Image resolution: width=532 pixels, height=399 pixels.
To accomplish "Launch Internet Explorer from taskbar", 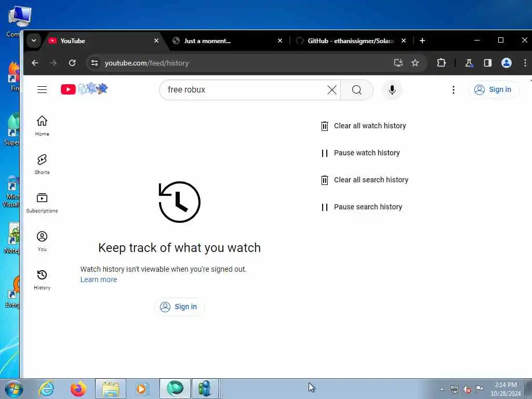I will pos(46,389).
